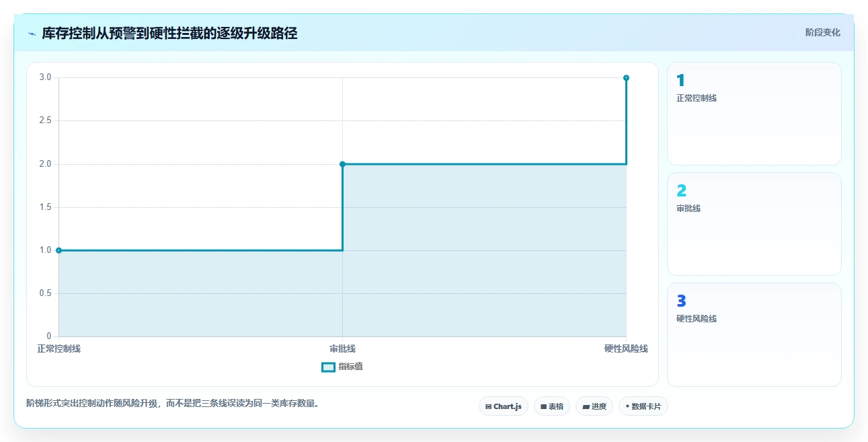Click the data point at value 3.0
Image resolution: width=868 pixels, height=442 pixels.
click(626, 78)
